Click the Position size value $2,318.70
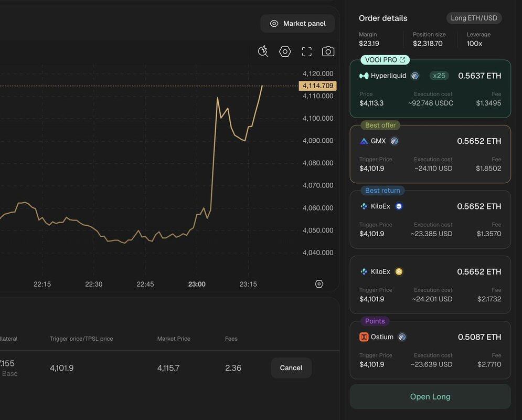522x420 pixels. pos(428,44)
